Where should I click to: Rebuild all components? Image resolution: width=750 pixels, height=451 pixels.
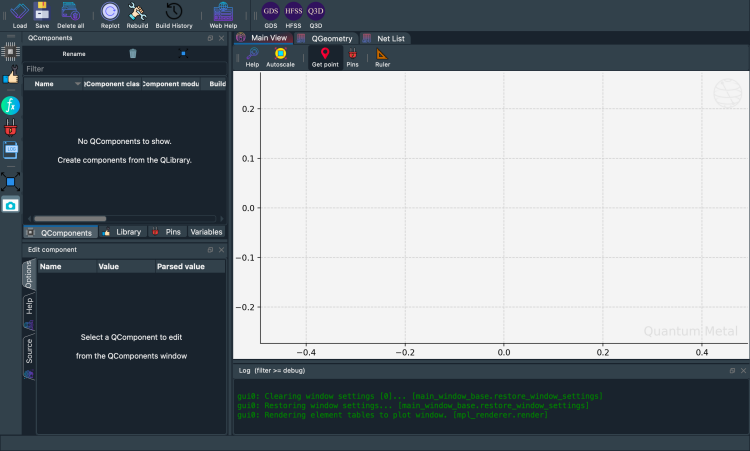tap(137, 15)
